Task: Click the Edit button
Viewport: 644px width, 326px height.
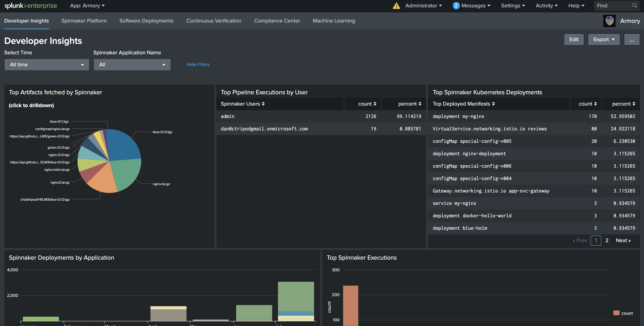Action: (x=574, y=40)
